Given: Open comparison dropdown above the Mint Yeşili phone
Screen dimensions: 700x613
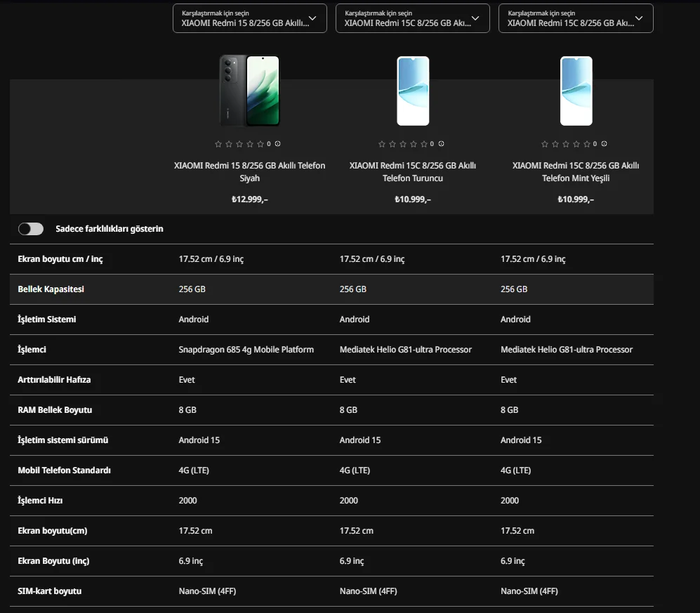Looking at the screenshot, I should 576,18.
